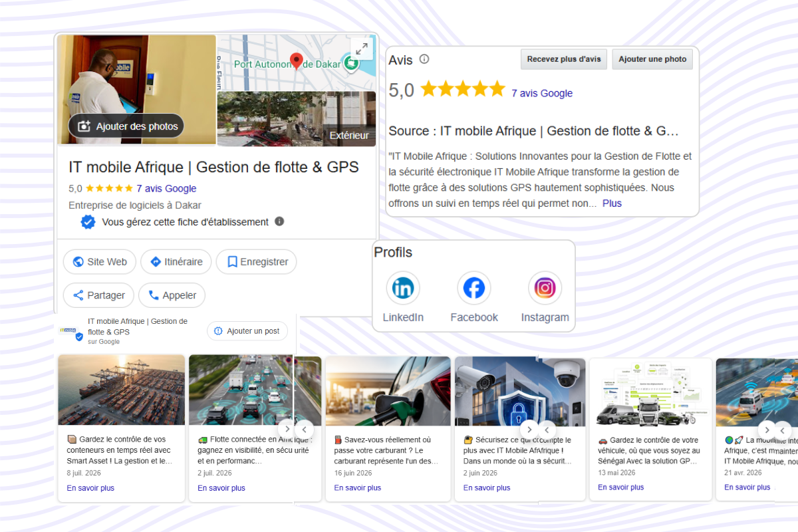798x532 pixels.
Task: Open container port post image
Action: [x=121, y=390]
